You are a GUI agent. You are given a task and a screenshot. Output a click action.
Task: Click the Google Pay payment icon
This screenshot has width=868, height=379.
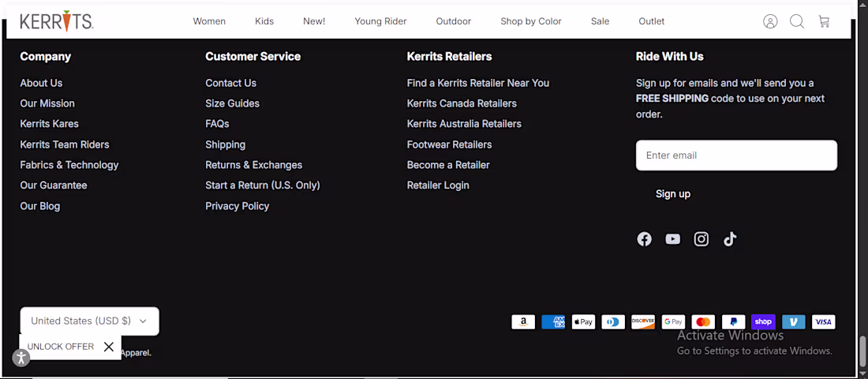[x=673, y=322]
